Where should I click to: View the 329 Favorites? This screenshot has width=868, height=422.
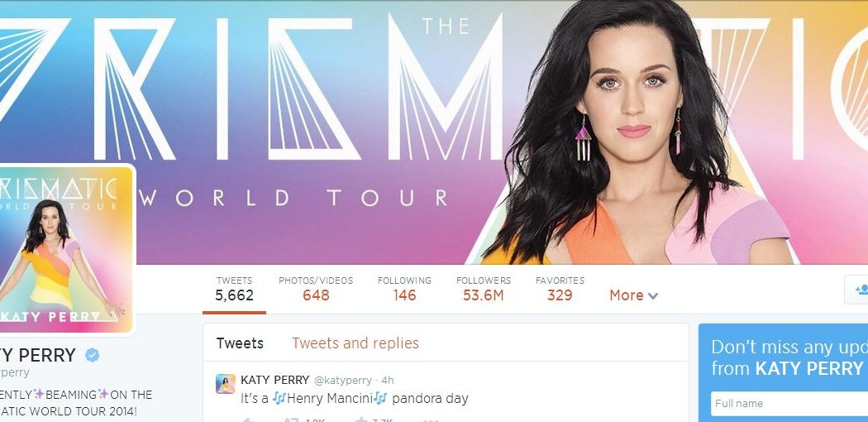(560, 289)
